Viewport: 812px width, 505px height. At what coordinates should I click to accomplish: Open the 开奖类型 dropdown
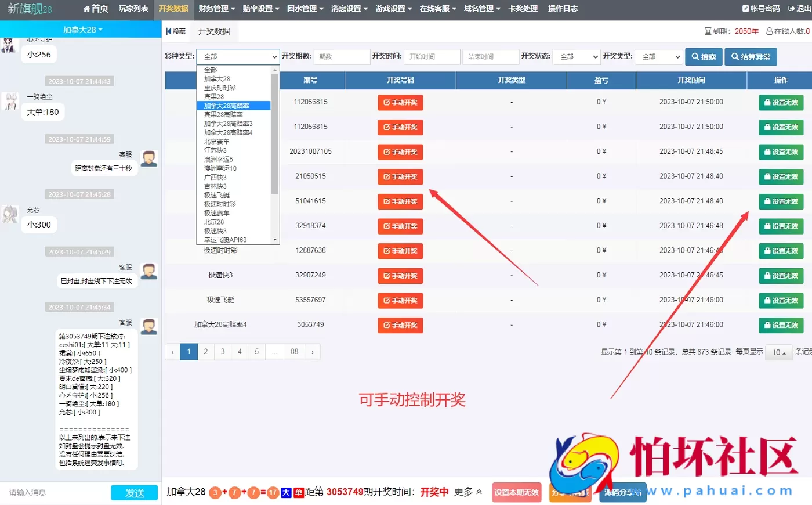tap(658, 56)
